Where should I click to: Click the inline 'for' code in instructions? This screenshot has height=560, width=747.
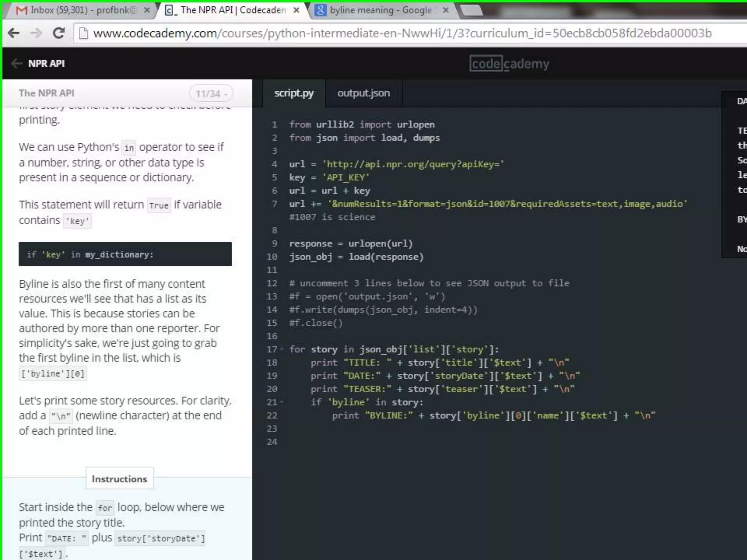tap(105, 508)
